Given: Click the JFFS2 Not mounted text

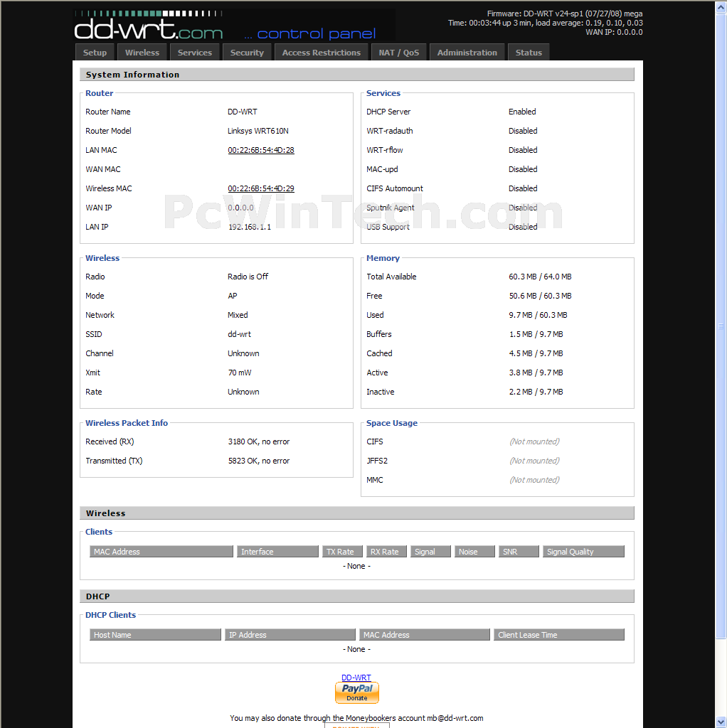Looking at the screenshot, I should click(x=534, y=461).
